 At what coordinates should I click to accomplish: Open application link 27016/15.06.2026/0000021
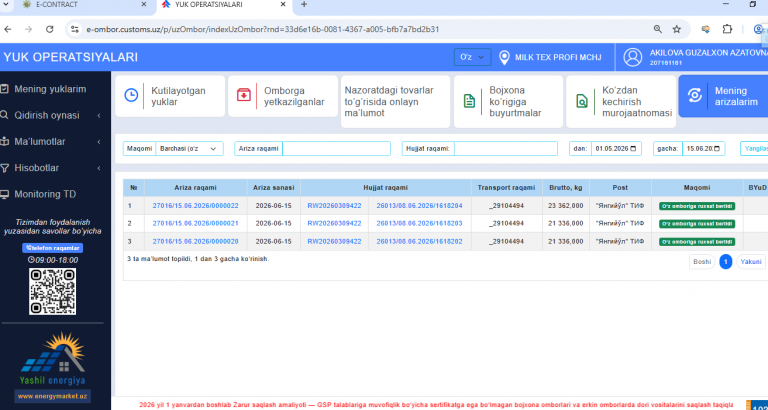click(x=195, y=223)
